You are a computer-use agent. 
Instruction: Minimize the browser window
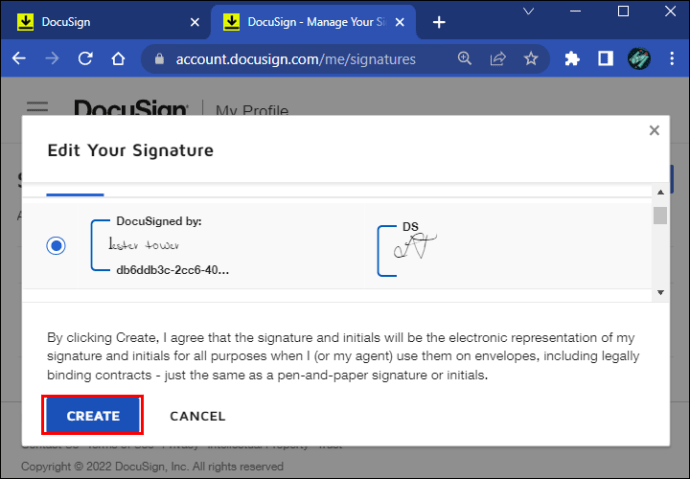[576, 11]
